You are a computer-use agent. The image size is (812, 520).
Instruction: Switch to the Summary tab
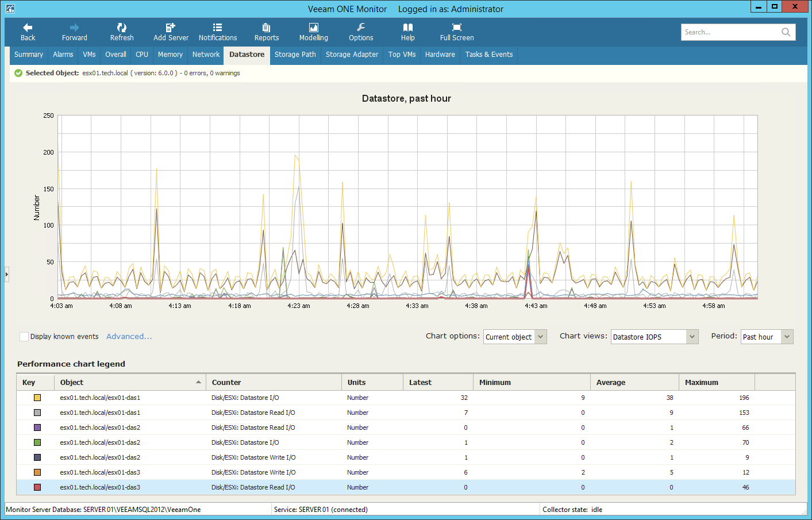[29, 55]
